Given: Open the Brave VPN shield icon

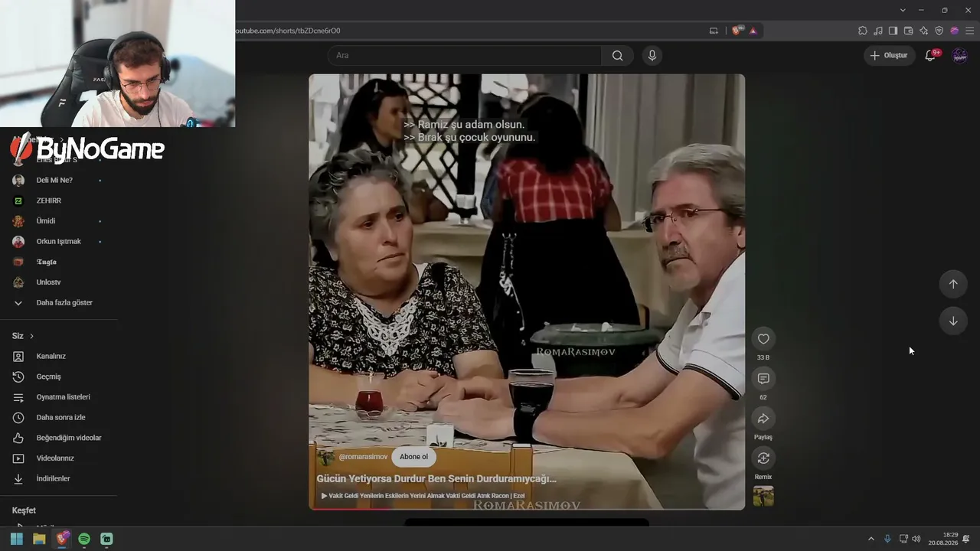Looking at the screenshot, I should [939, 31].
